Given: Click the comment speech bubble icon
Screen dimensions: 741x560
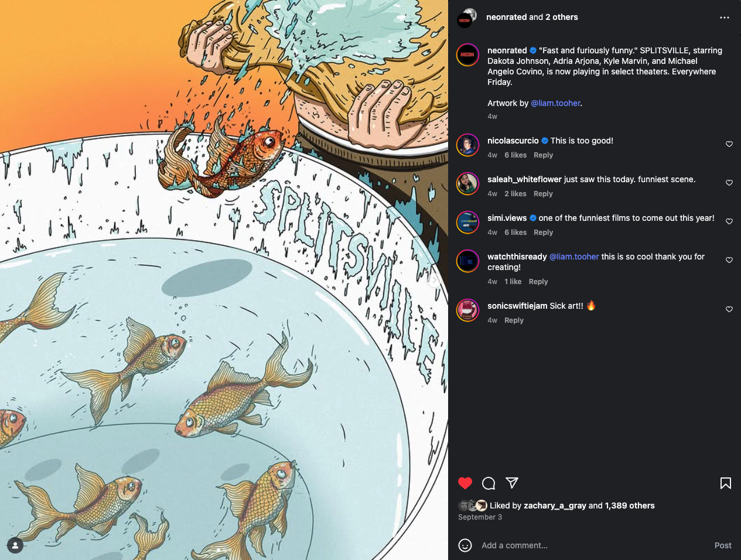Looking at the screenshot, I should [489, 483].
